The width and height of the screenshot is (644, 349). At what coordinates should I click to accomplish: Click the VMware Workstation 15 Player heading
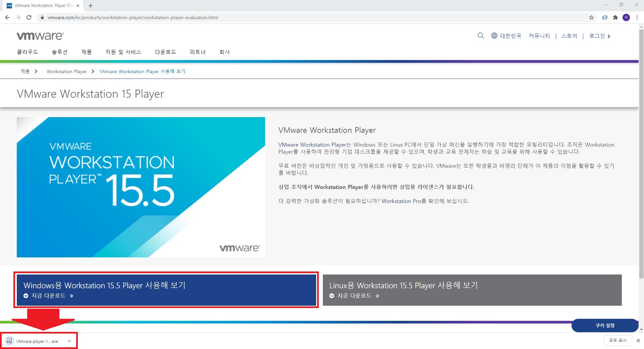[90, 94]
